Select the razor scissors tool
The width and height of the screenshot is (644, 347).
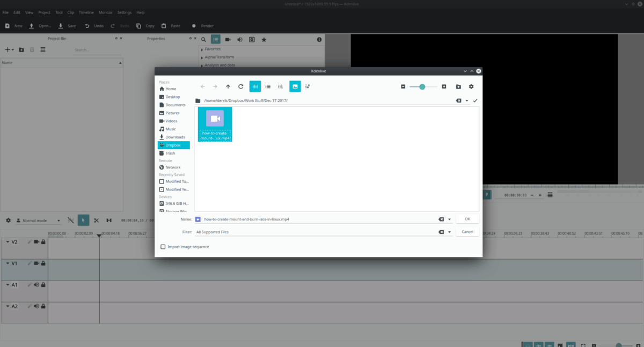(97, 220)
